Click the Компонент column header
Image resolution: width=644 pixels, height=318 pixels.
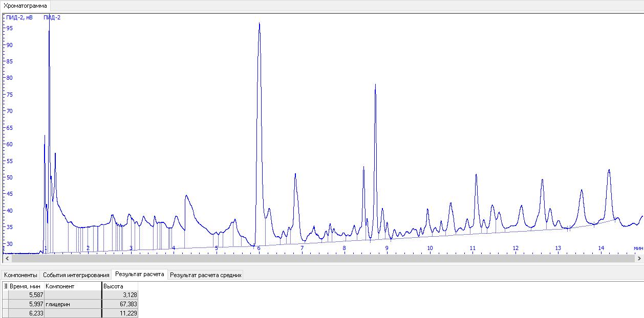point(73,286)
